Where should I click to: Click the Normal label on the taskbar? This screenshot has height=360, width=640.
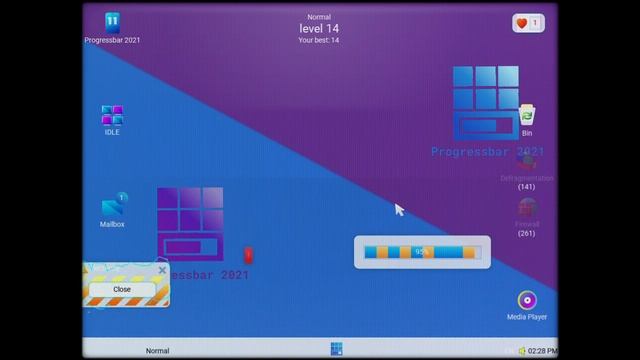(158, 351)
